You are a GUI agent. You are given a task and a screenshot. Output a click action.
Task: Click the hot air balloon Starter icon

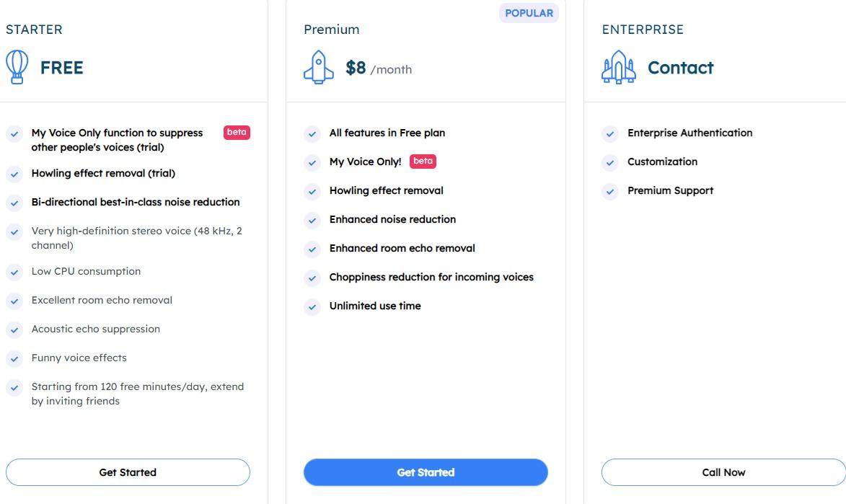click(17, 67)
